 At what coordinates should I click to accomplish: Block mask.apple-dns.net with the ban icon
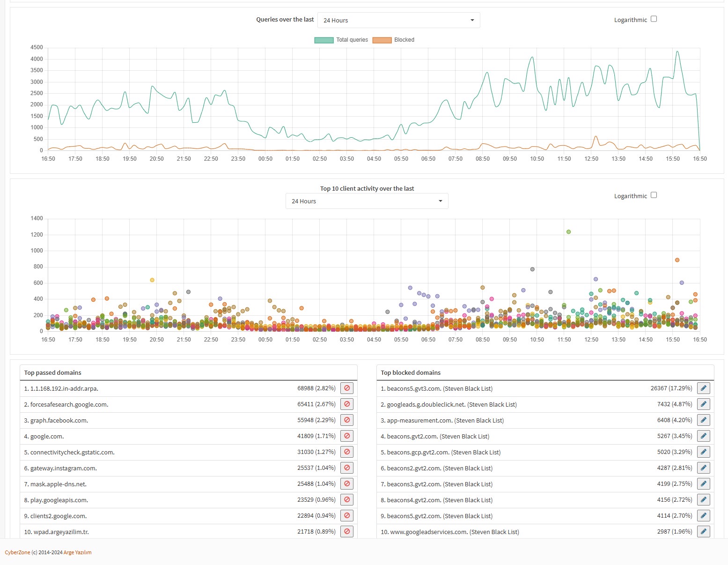pyautogui.click(x=347, y=483)
